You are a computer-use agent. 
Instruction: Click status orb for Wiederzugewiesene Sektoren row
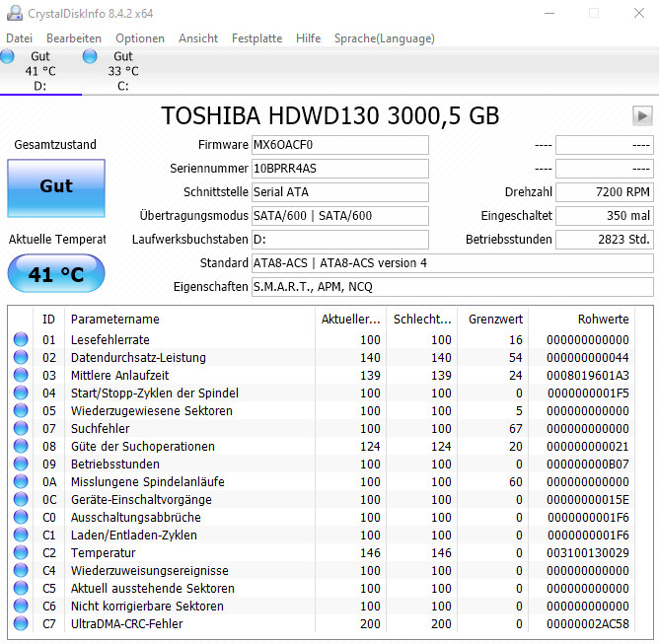(x=21, y=410)
